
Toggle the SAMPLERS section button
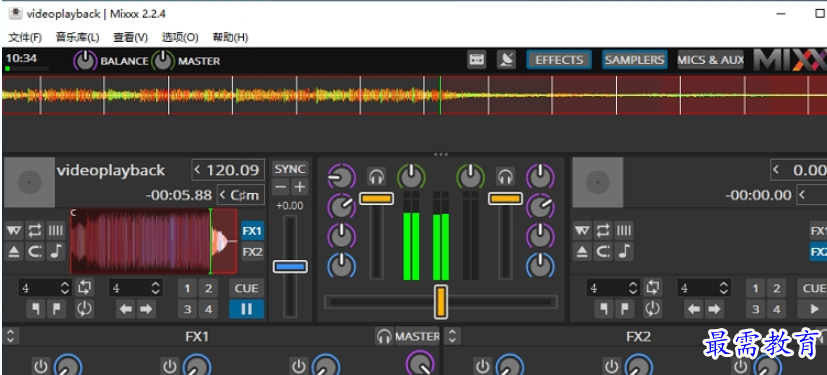[634, 60]
